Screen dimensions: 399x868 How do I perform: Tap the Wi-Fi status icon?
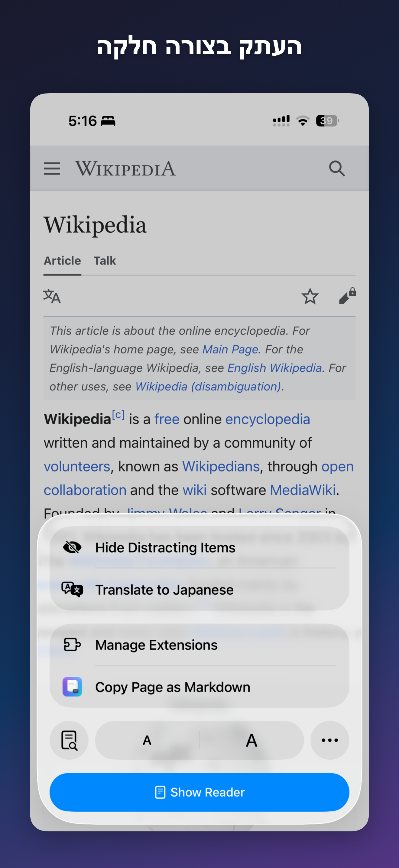(x=303, y=121)
